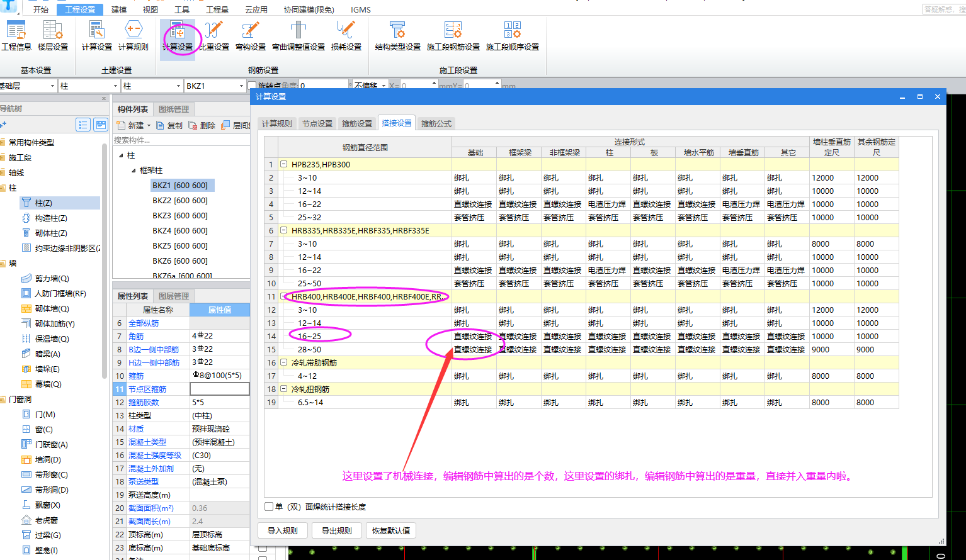Click 复制 copy icon in component list
Image resolution: width=966 pixels, height=560 pixels.
[161, 125]
